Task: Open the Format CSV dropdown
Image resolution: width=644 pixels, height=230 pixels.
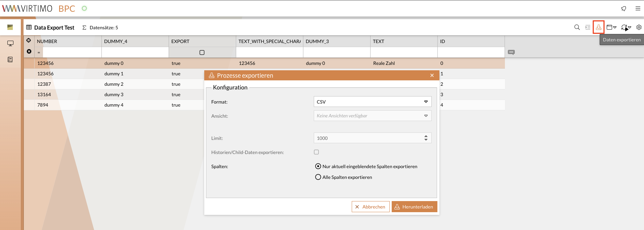Action: coord(372,102)
